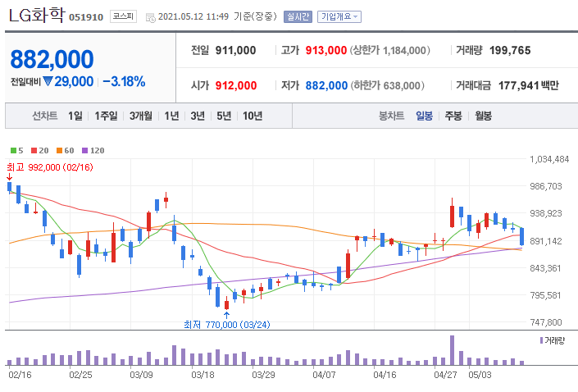
Task: Click the 03/29 date axis label
Action: (263, 375)
